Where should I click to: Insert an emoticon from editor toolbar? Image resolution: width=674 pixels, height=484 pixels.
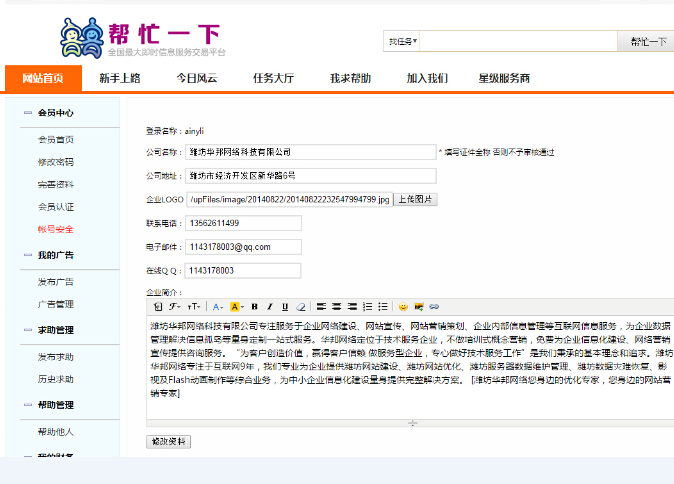pos(404,306)
